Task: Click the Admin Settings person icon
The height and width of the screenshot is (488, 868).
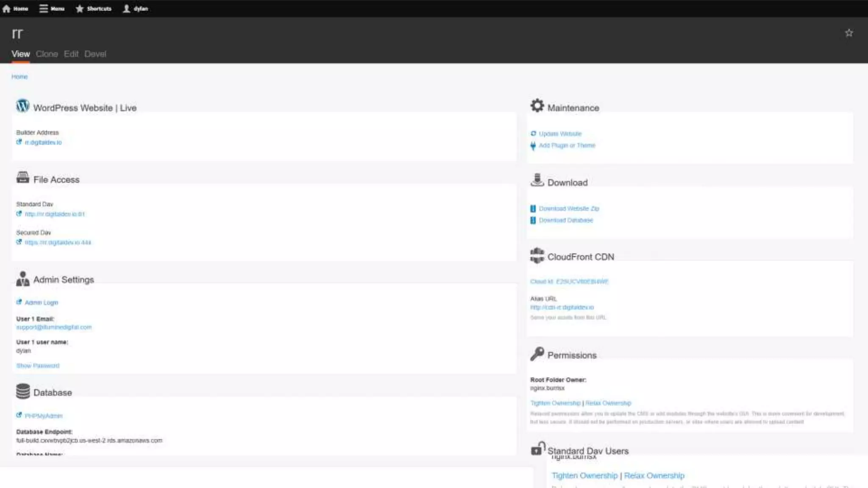Action: [23, 279]
